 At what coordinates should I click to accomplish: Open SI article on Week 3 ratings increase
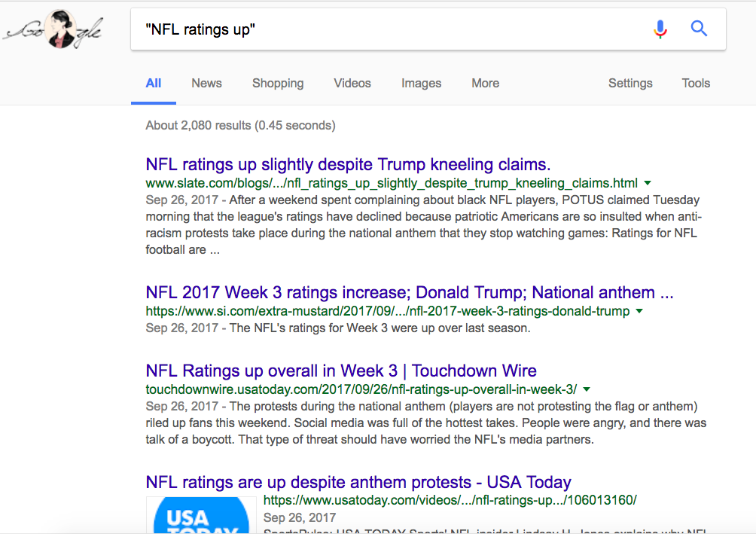(x=410, y=292)
